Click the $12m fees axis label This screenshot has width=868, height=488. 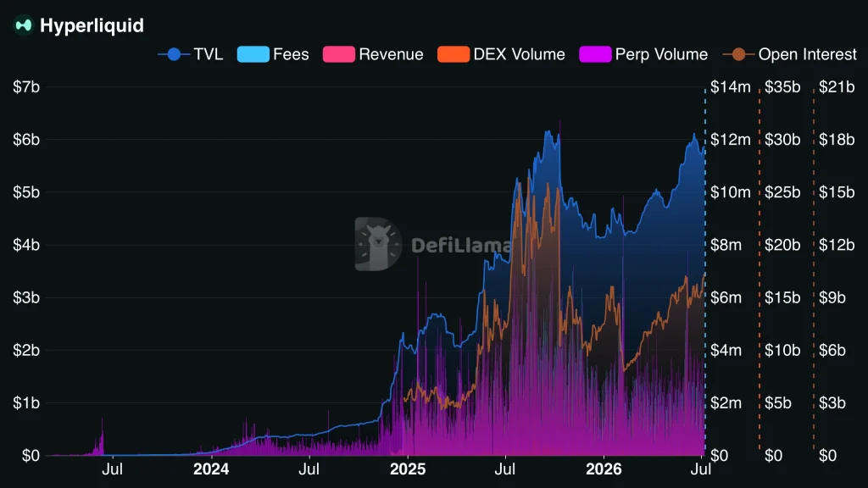[731, 140]
